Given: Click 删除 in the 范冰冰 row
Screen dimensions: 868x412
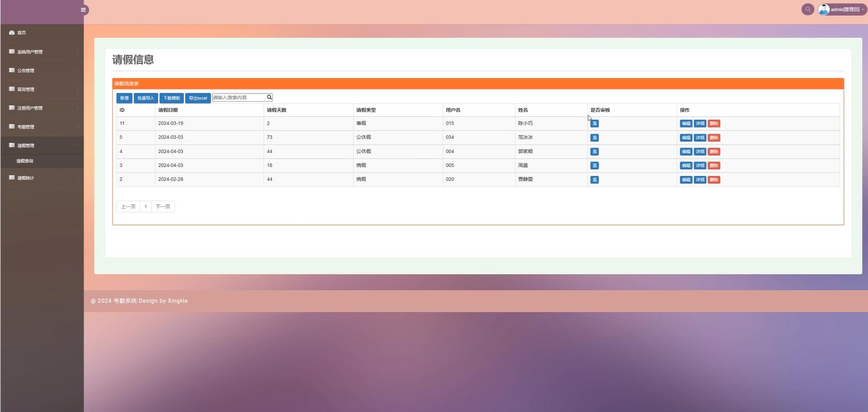Looking at the screenshot, I should [714, 137].
